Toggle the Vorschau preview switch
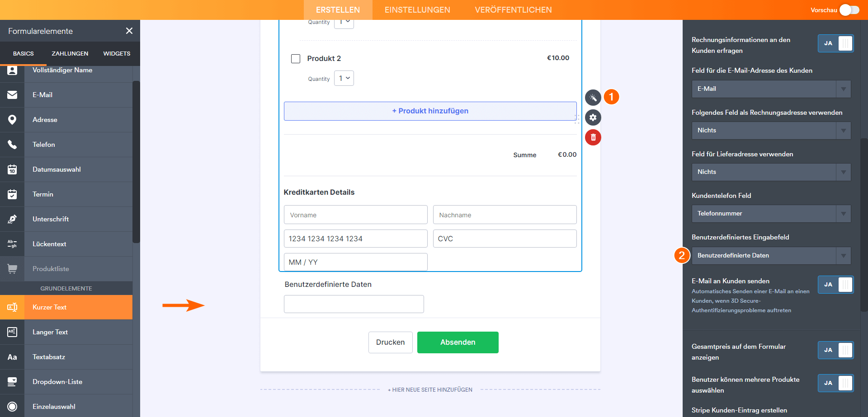868x417 pixels. click(x=849, y=10)
